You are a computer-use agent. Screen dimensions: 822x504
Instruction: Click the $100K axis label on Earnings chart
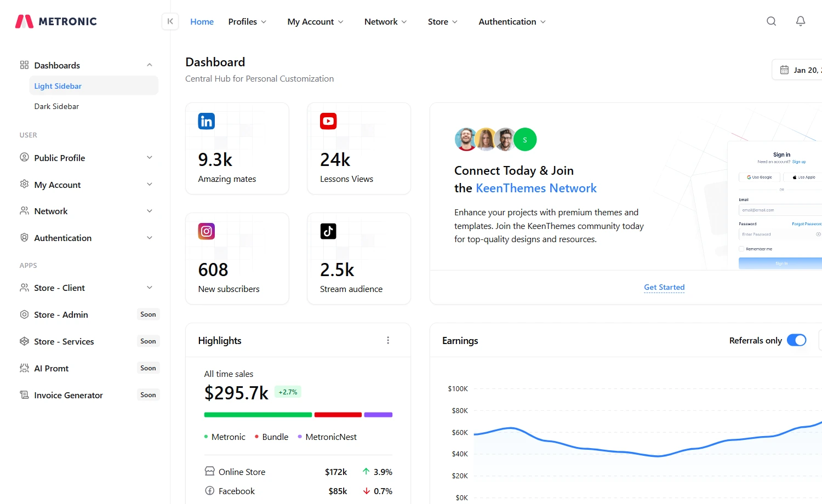tap(458, 389)
